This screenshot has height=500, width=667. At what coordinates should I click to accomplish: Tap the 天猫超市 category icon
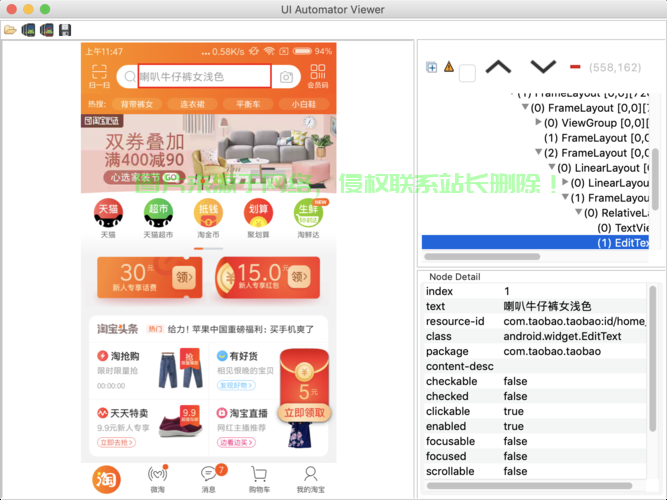(158, 218)
